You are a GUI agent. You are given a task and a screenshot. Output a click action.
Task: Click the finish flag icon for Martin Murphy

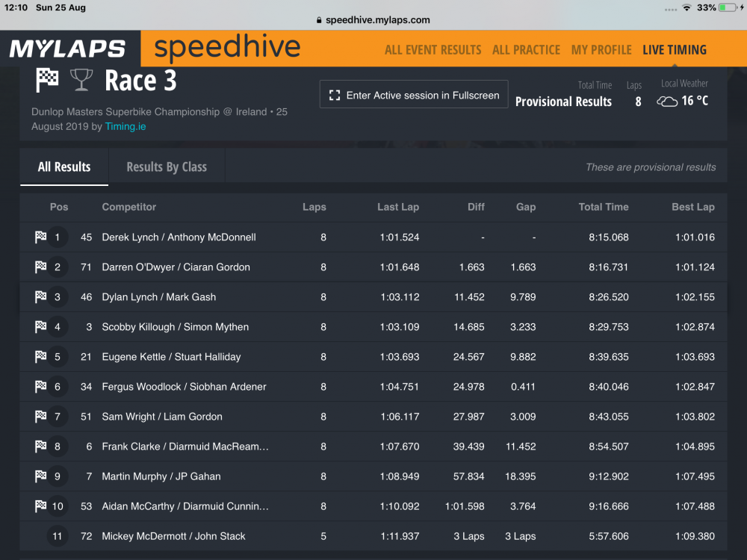41,476
